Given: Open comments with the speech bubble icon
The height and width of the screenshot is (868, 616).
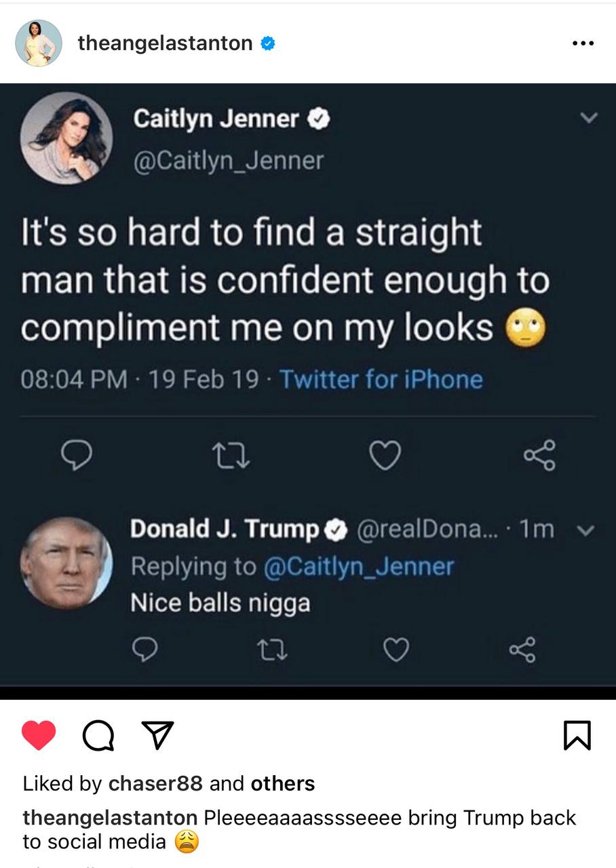Looking at the screenshot, I should (x=98, y=735).
